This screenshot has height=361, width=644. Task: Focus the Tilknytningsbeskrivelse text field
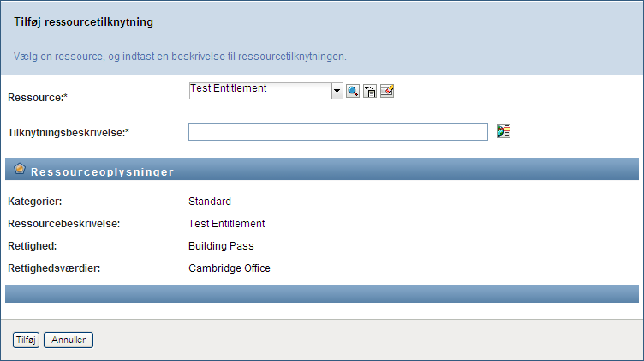point(338,132)
